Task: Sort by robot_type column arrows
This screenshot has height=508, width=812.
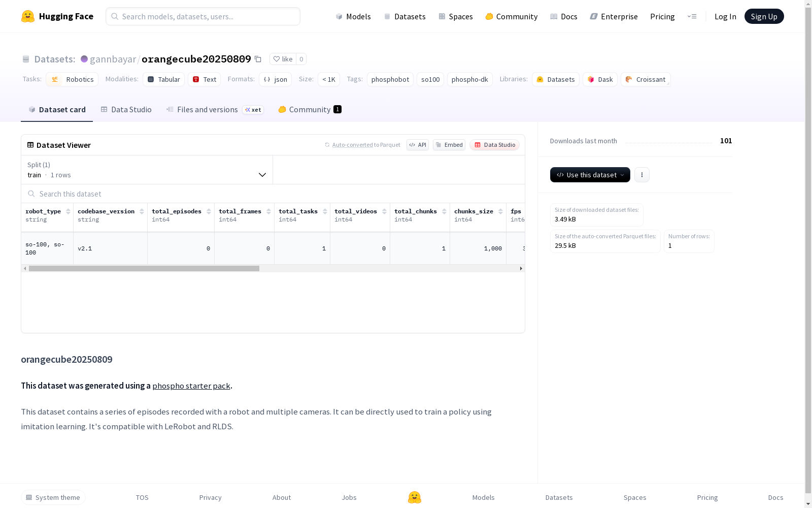Action: click(68, 211)
